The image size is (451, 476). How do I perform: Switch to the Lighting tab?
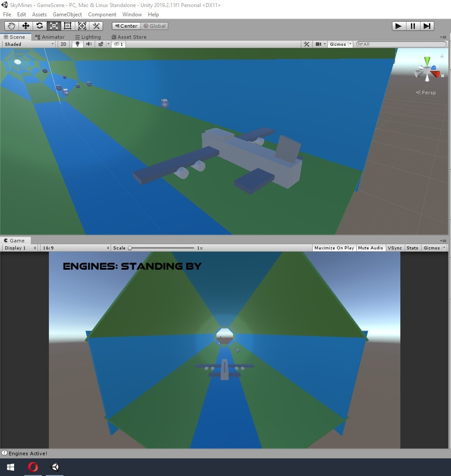[x=88, y=37]
